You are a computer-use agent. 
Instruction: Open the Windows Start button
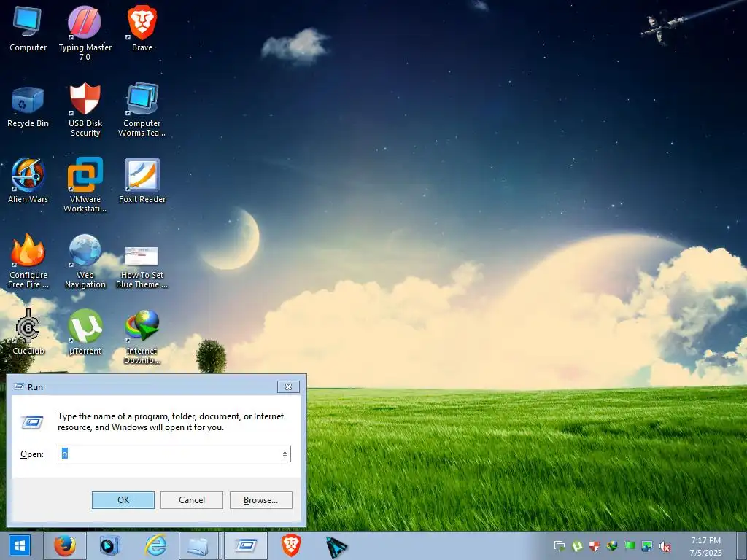click(x=20, y=545)
